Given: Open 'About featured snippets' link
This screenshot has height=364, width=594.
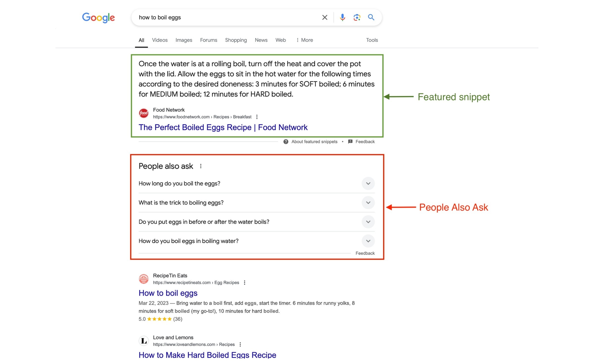Looking at the screenshot, I should [x=314, y=142].
